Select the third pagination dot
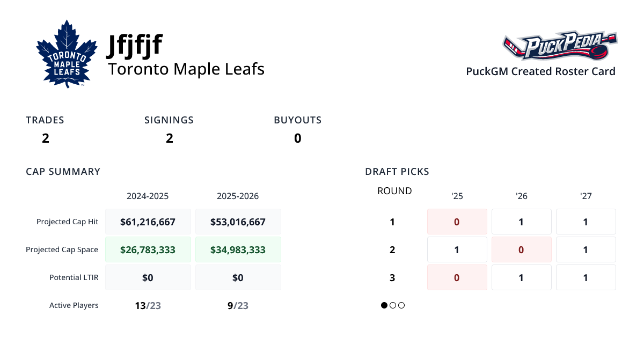 pyautogui.click(x=401, y=305)
